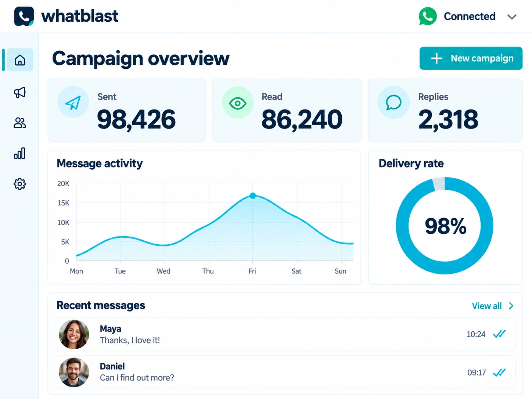This screenshot has height=399, width=532.
Task: Open Campaigns via the megaphone sidebar icon
Action: (x=20, y=92)
